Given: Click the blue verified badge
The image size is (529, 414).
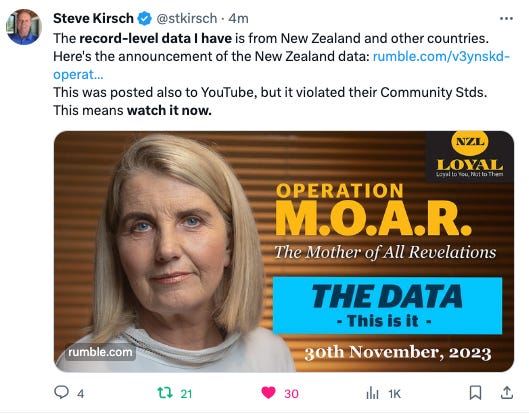Looking at the screenshot, I should (145, 18).
